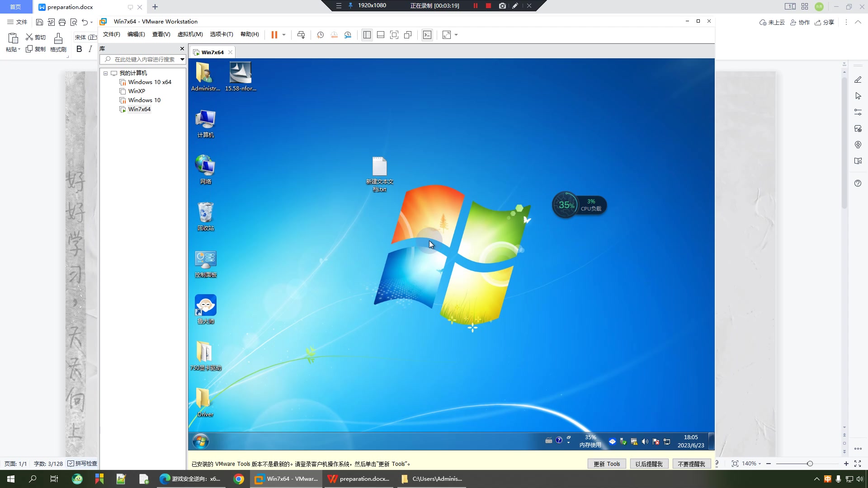Send Ctrl+Alt+Del to the virtual machine
The height and width of the screenshot is (488, 868).
(x=301, y=35)
